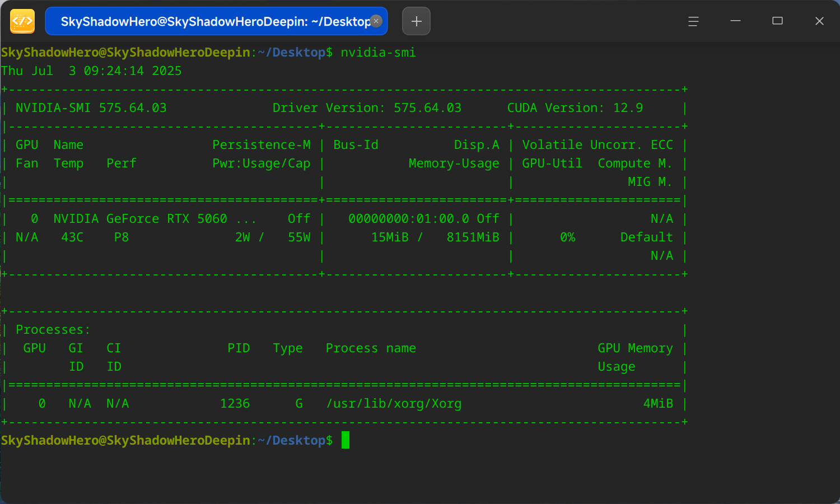Click the green cursor at the prompt
The height and width of the screenshot is (504, 840).
(x=345, y=440)
